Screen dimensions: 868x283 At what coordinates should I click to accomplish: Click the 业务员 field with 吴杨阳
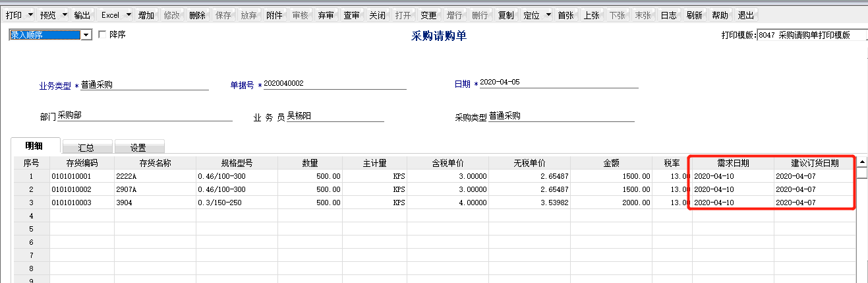coord(335,116)
